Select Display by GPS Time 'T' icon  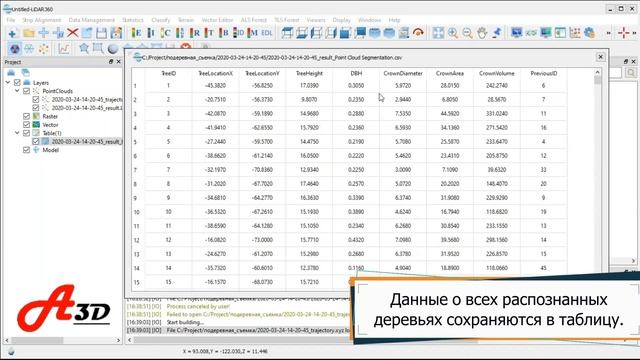(x=209, y=33)
